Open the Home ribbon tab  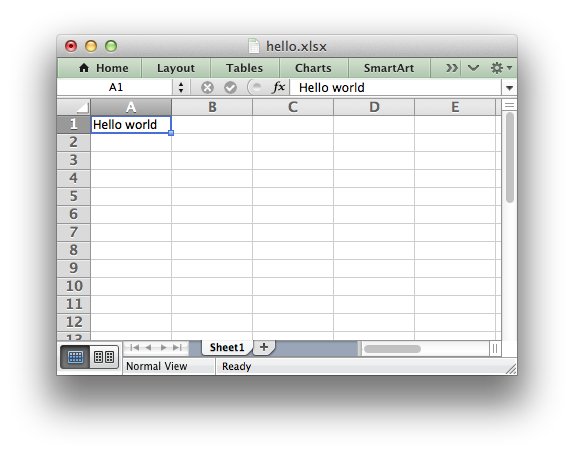(104, 68)
